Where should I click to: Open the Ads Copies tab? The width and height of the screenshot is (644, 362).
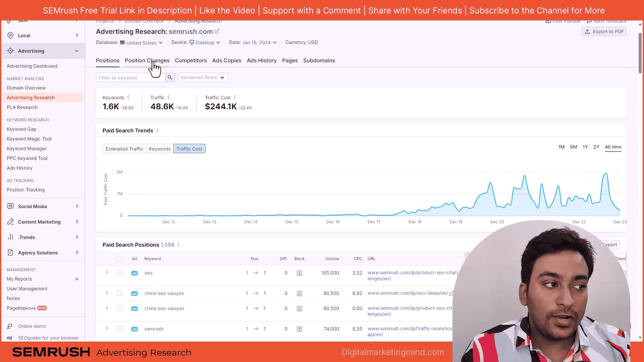click(226, 60)
